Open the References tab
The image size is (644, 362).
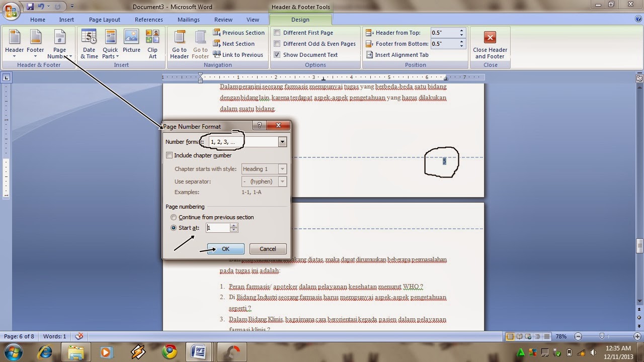coord(149,20)
